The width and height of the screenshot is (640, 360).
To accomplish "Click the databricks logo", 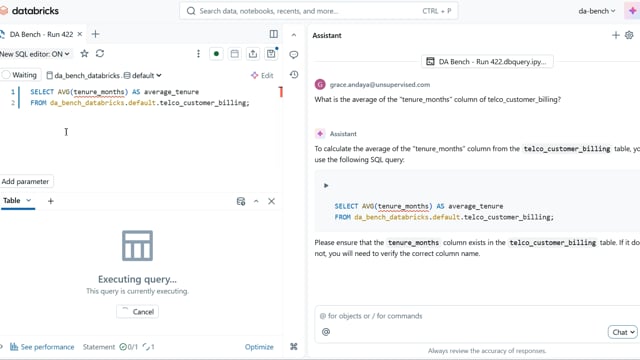I will [x=29, y=11].
